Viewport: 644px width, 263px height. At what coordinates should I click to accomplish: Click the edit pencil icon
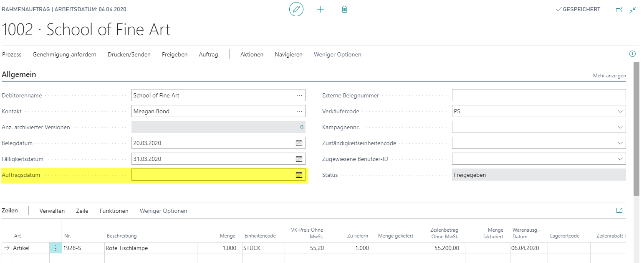pyautogui.click(x=296, y=9)
